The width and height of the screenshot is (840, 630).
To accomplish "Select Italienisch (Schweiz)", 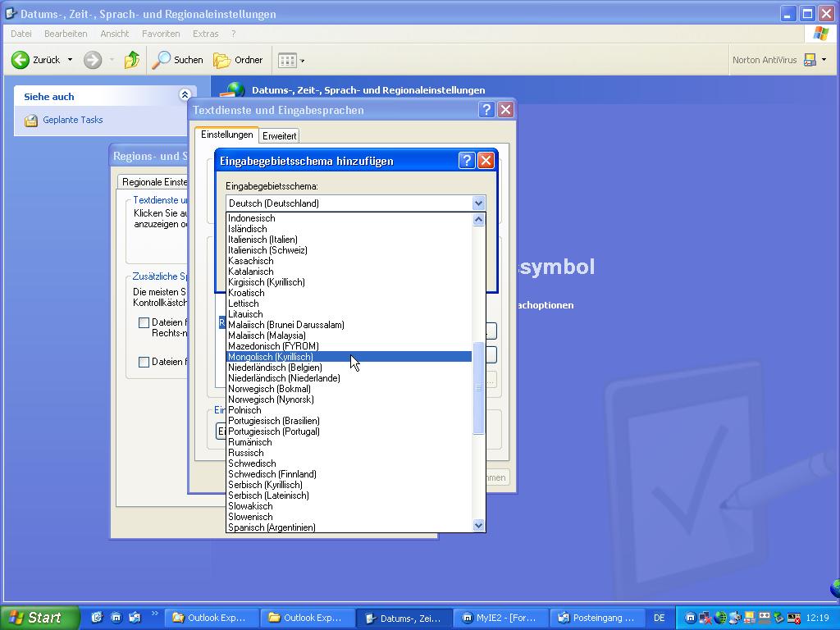I will (x=349, y=250).
